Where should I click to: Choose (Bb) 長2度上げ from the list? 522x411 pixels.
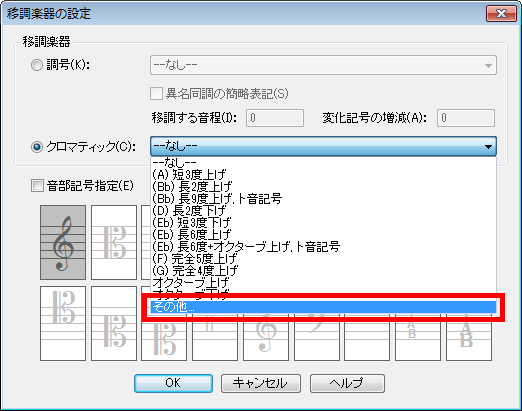tap(323, 187)
